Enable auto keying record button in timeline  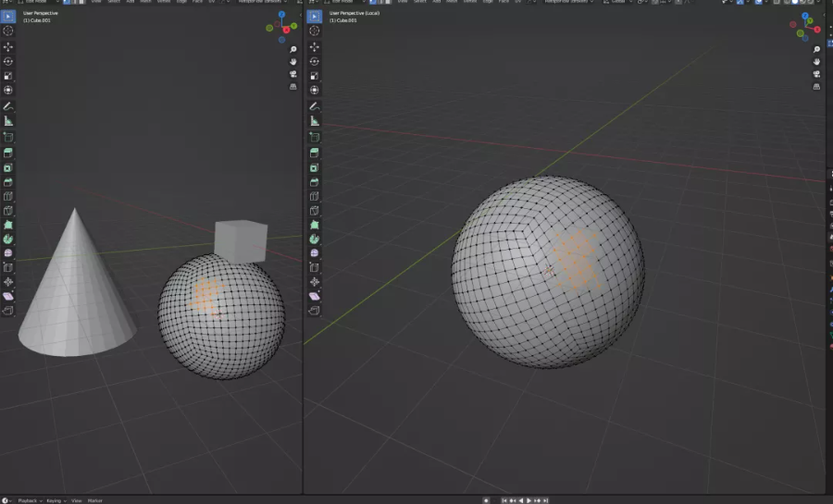click(x=486, y=500)
